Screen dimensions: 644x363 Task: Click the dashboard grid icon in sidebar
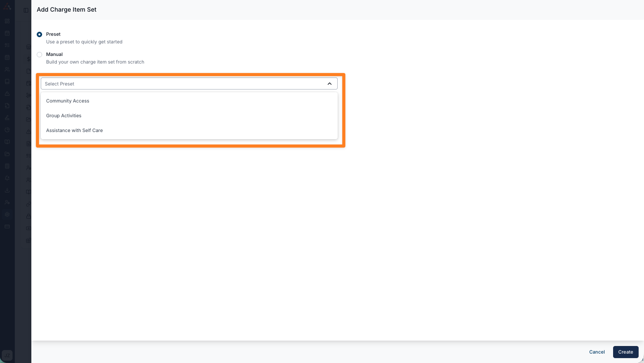[7, 21]
